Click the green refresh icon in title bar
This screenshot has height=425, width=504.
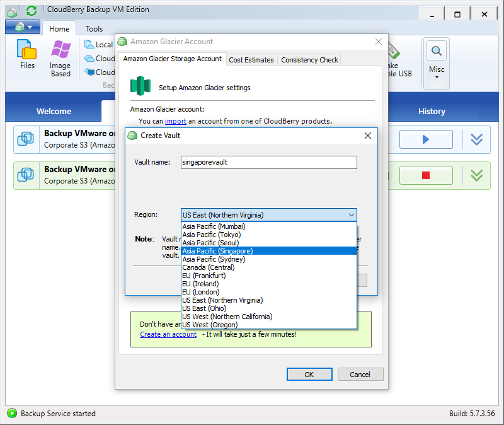click(x=31, y=11)
